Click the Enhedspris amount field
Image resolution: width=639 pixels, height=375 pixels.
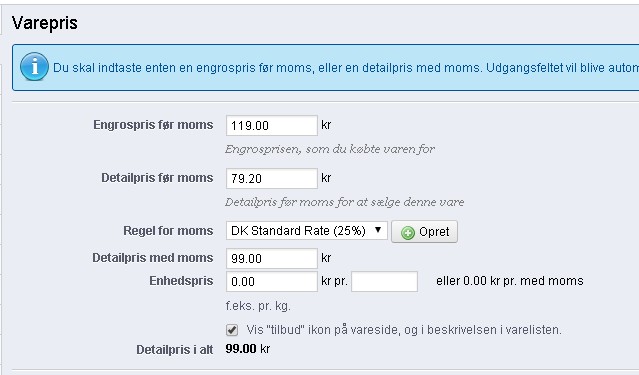click(272, 281)
